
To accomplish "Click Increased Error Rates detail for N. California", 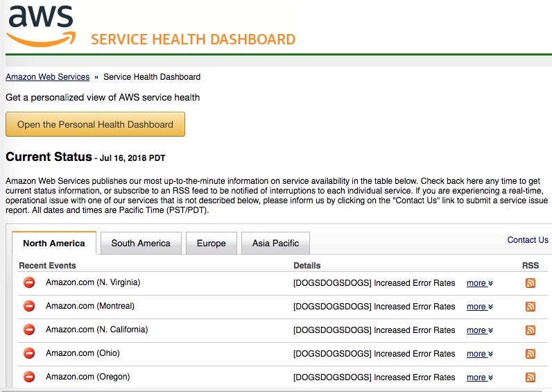I will [x=374, y=330].
